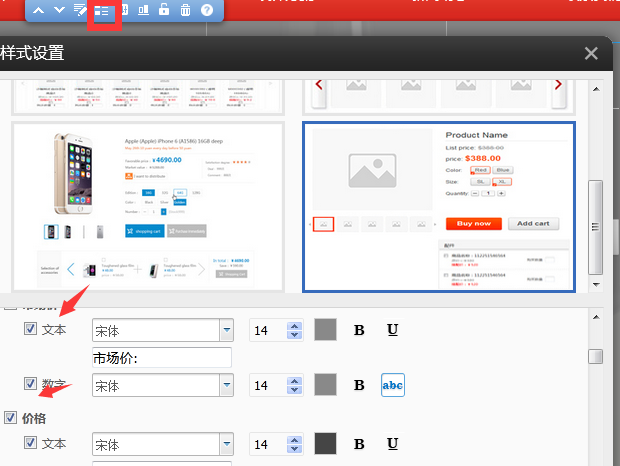
Task: Click gray color swatch for market price text
Action: pyautogui.click(x=326, y=330)
